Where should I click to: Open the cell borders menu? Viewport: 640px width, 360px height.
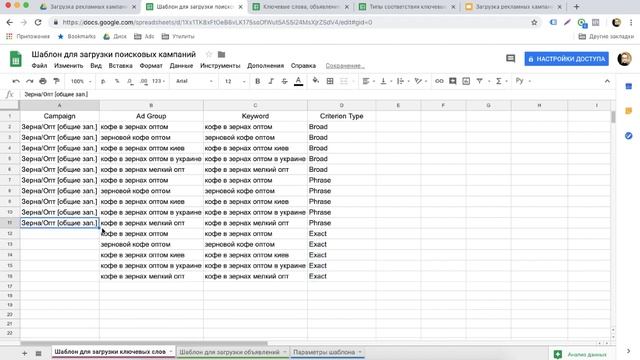click(330, 81)
